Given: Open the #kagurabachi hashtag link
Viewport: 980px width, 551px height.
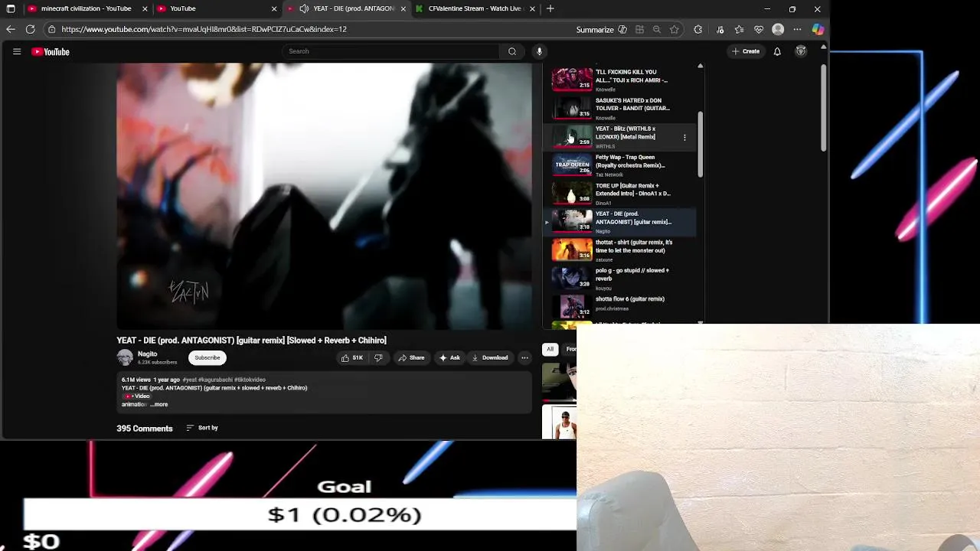Looking at the screenshot, I should (x=215, y=380).
